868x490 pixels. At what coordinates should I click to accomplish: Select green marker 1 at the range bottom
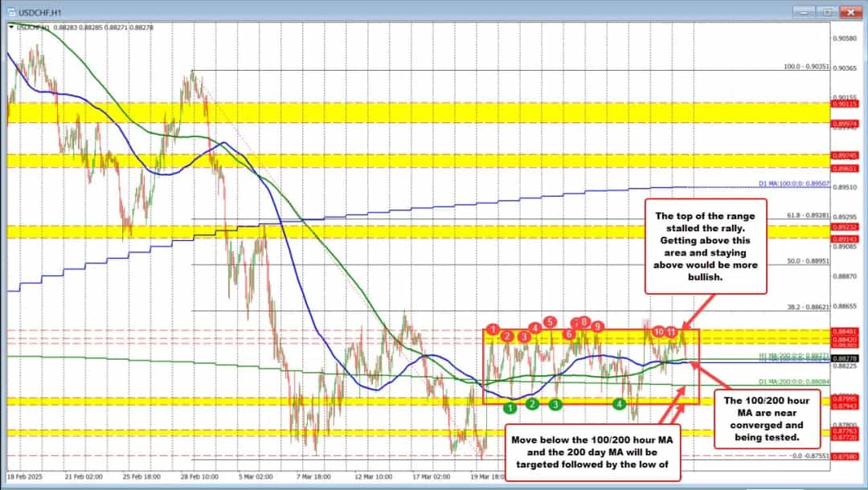tap(510, 407)
